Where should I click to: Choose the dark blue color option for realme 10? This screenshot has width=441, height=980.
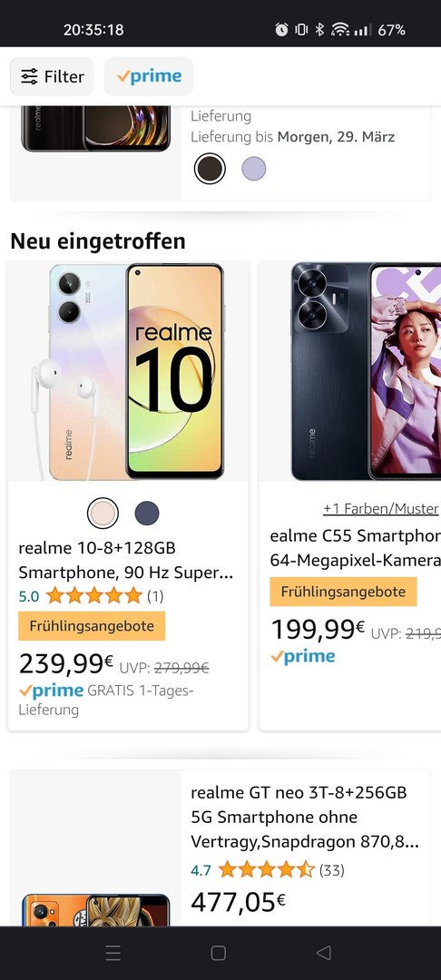coord(147,513)
